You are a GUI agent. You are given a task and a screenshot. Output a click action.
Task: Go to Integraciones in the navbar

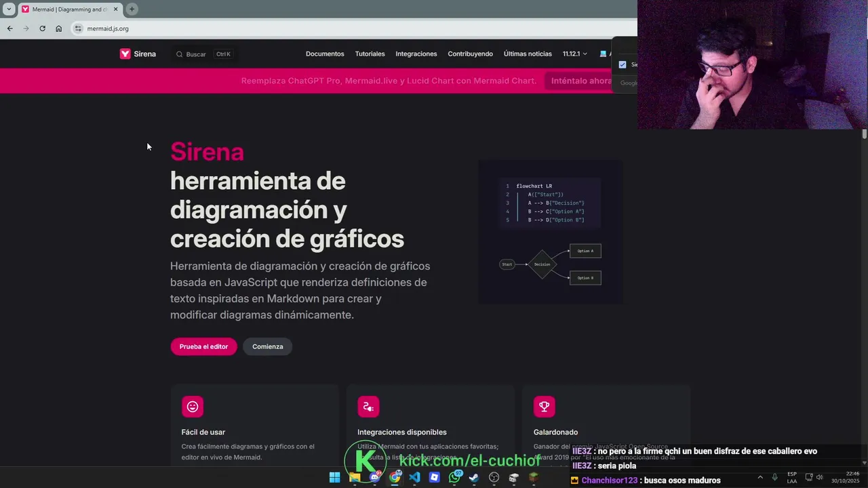(x=416, y=54)
